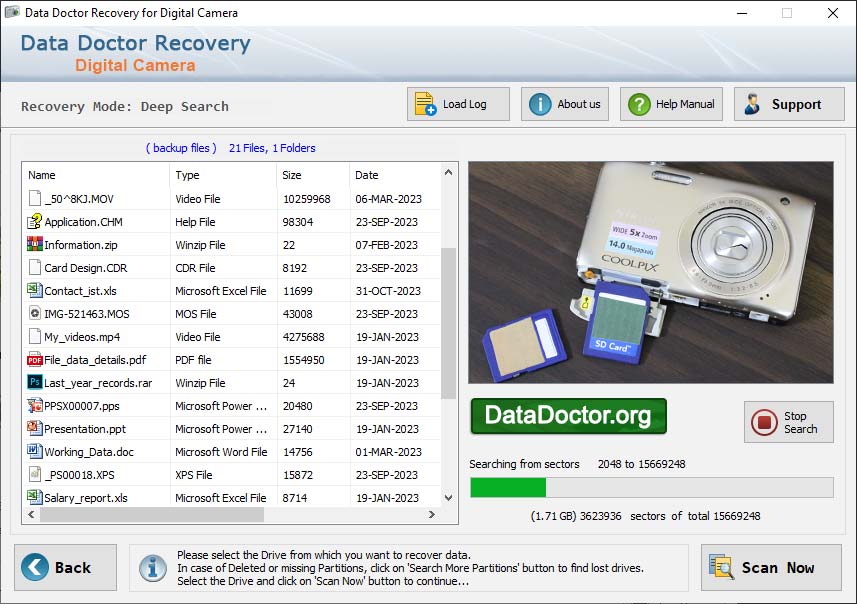The image size is (857, 604).
Task: Click the Name column header
Action: (x=42, y=174)
